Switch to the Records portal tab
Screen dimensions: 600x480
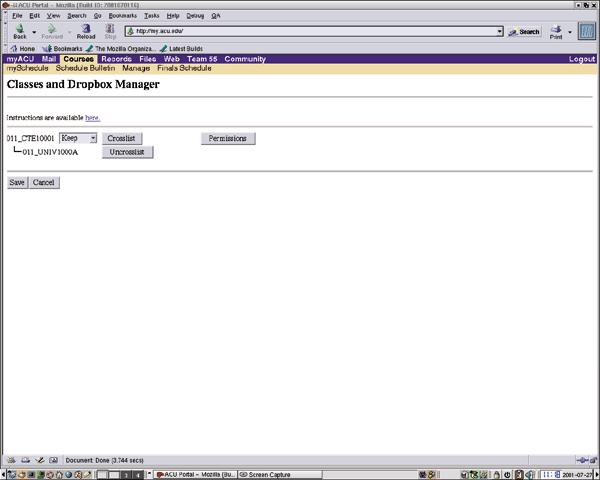click(x=116, y=59)
